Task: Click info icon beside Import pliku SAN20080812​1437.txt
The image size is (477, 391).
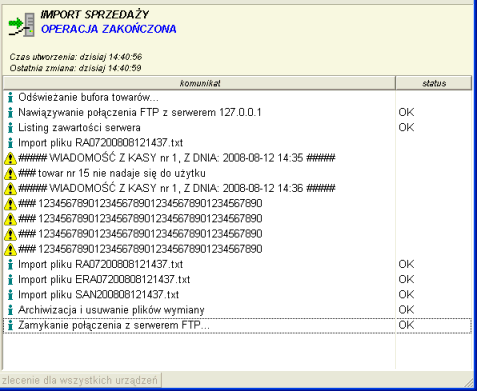Action: 11,295
